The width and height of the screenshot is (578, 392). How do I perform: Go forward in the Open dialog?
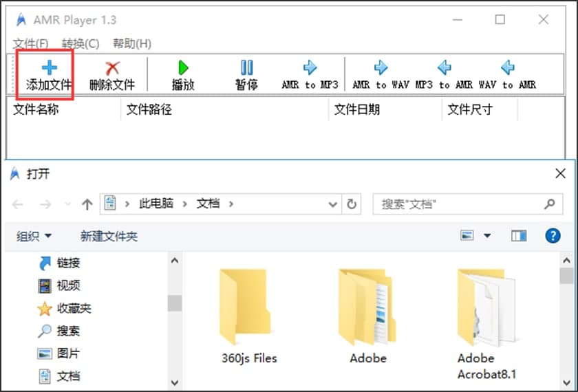coord(45,204)
